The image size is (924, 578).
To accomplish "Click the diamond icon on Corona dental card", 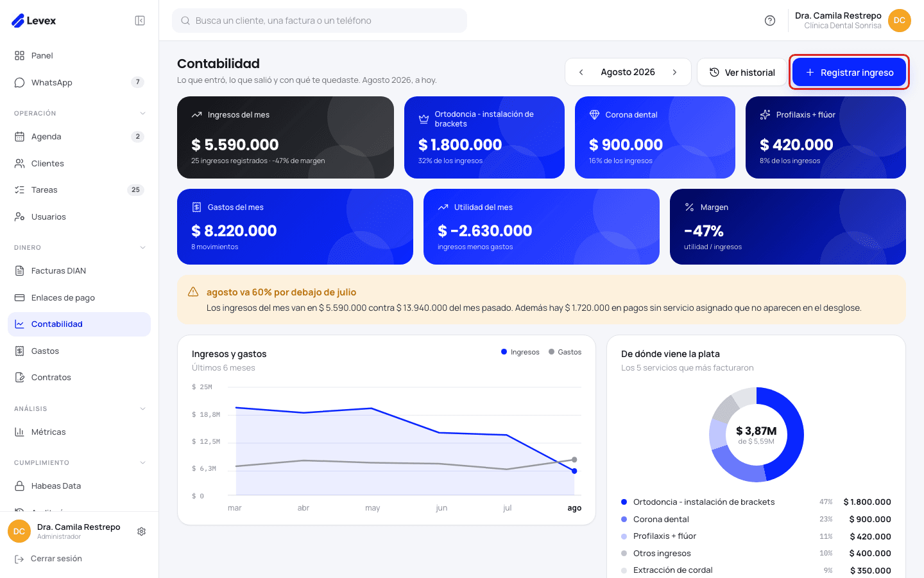I will [594, 115].
